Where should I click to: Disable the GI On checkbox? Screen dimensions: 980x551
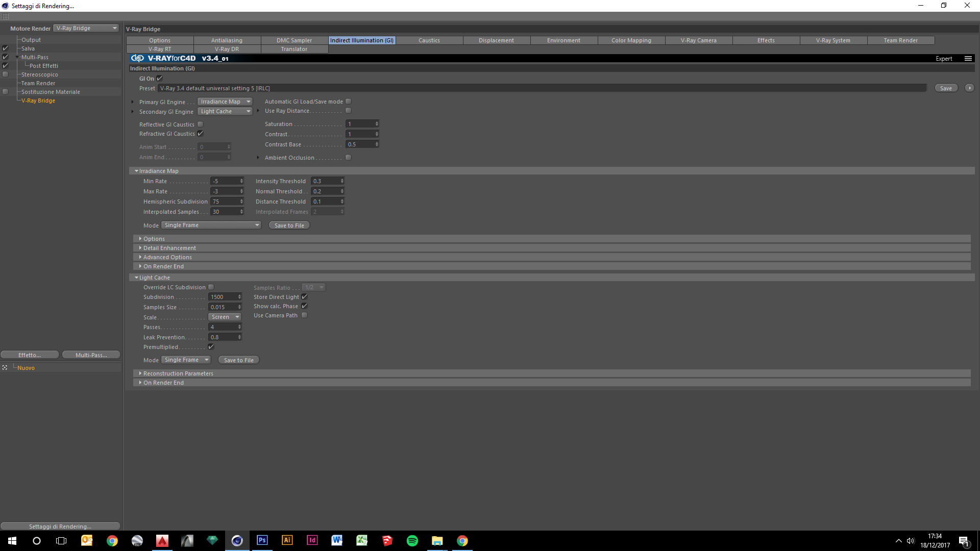pyautogui.click(x=160, y=79)
